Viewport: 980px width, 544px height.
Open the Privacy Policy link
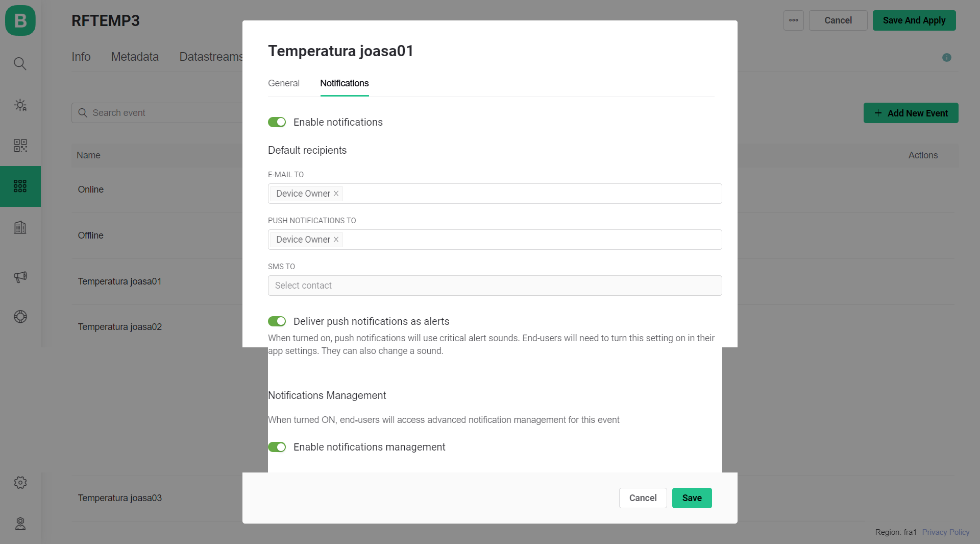point(945,532)
